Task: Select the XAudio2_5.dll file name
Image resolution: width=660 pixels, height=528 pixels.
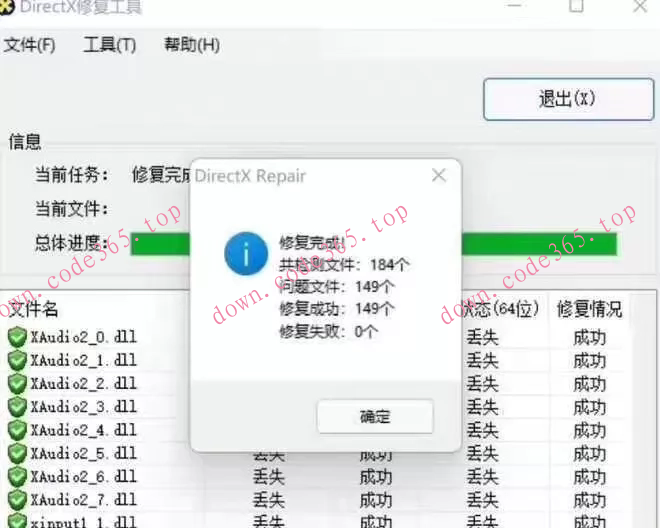Action: pos(83,453)
